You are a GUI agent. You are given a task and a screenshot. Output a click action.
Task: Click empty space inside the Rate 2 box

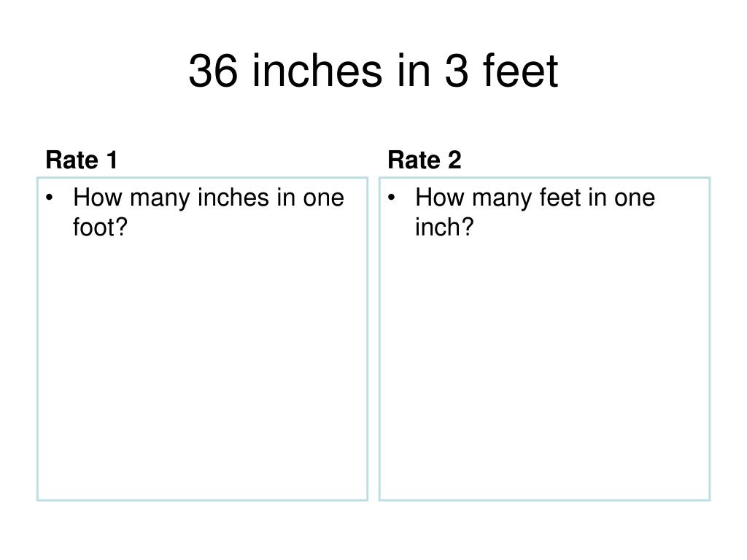point(544,371)
